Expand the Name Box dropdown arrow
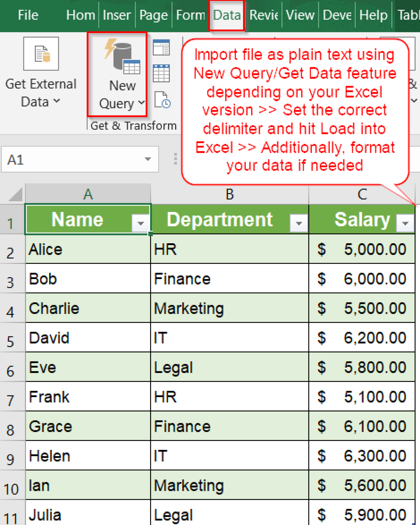The image size is (420, 525). 148,159
